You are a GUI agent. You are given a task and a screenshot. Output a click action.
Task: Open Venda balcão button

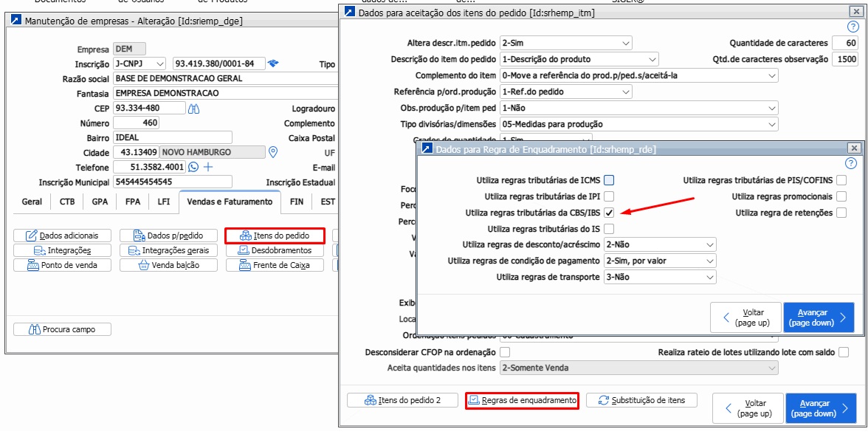[170, 265]
